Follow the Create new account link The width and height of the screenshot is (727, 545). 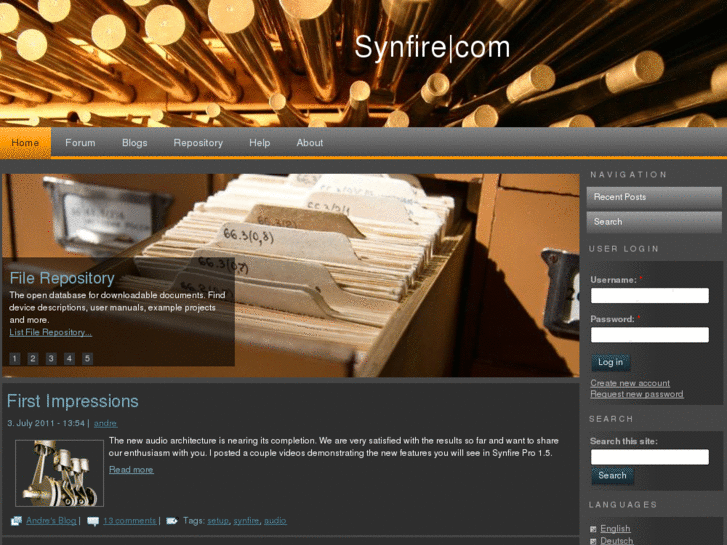630,383
